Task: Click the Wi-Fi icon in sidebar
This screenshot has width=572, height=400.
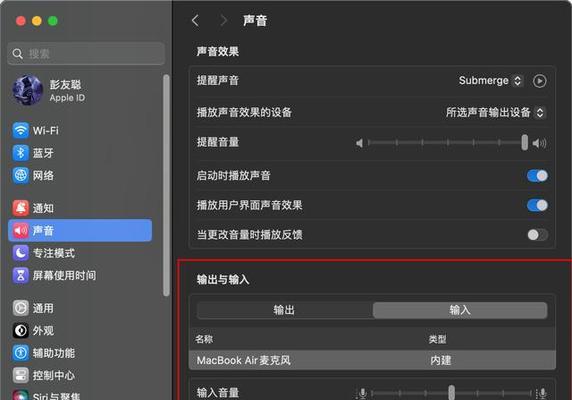Action: [x=20, y=130]
